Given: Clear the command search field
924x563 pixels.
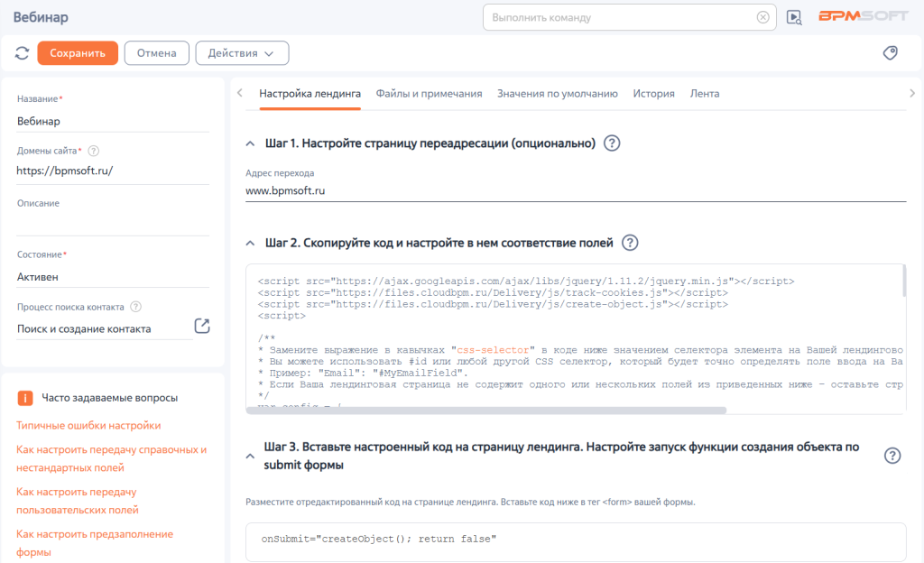Looking at the screenshot, I should point(762,18).
